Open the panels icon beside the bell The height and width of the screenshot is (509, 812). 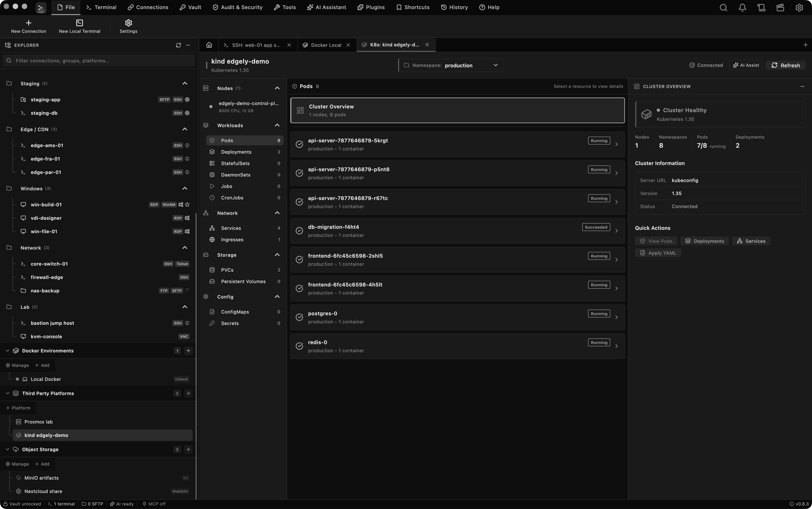(761, 8)
